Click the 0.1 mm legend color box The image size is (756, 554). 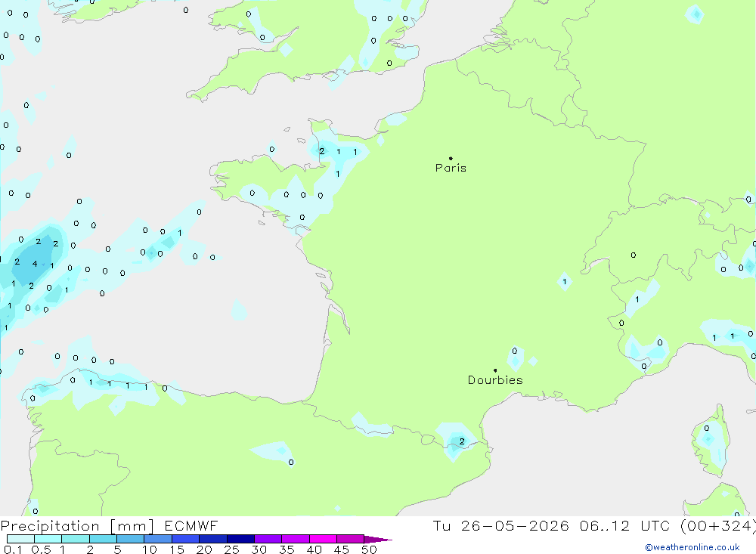[20, 539]
